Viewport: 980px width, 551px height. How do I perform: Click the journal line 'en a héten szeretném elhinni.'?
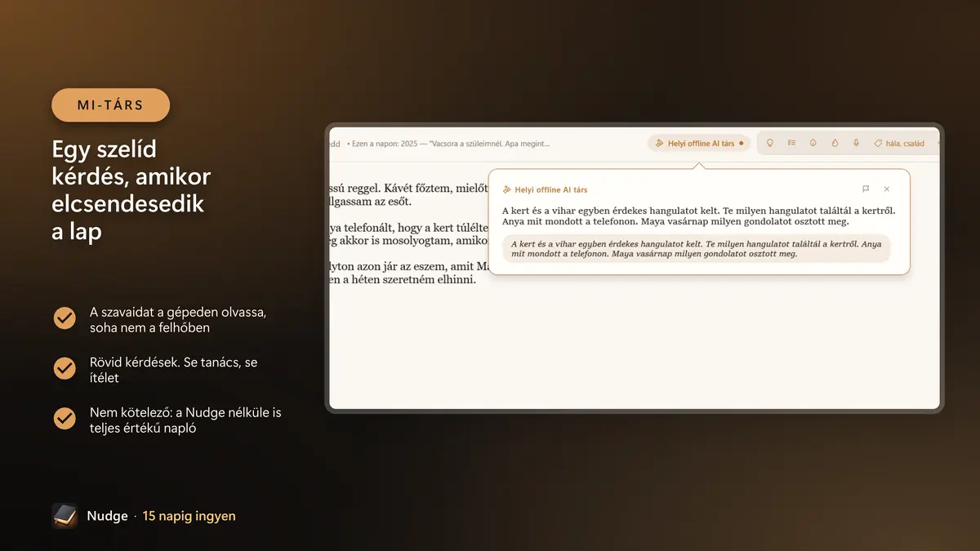tap(403, 279)
